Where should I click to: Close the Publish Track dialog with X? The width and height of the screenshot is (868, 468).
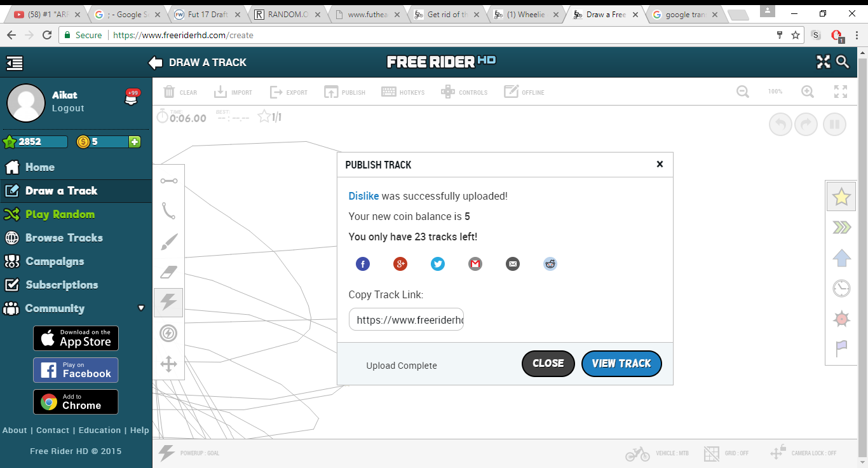[660, 164]
